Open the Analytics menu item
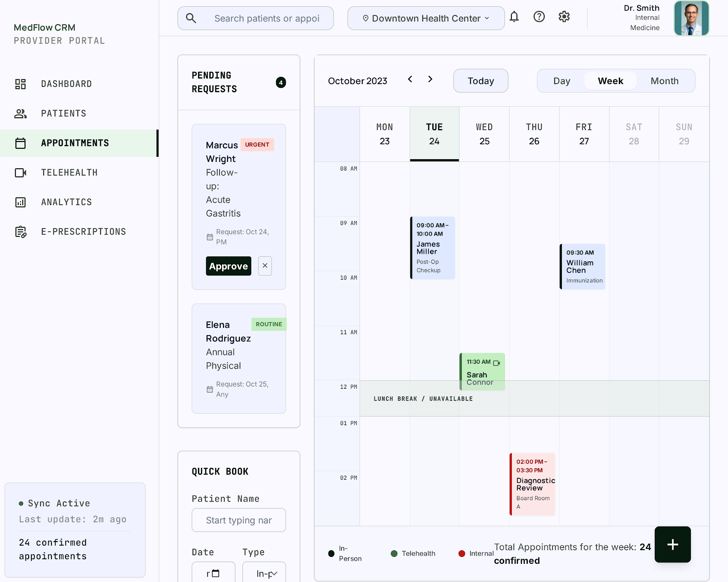The height and width of the screenshot is (582, 728). coord(79,202)
